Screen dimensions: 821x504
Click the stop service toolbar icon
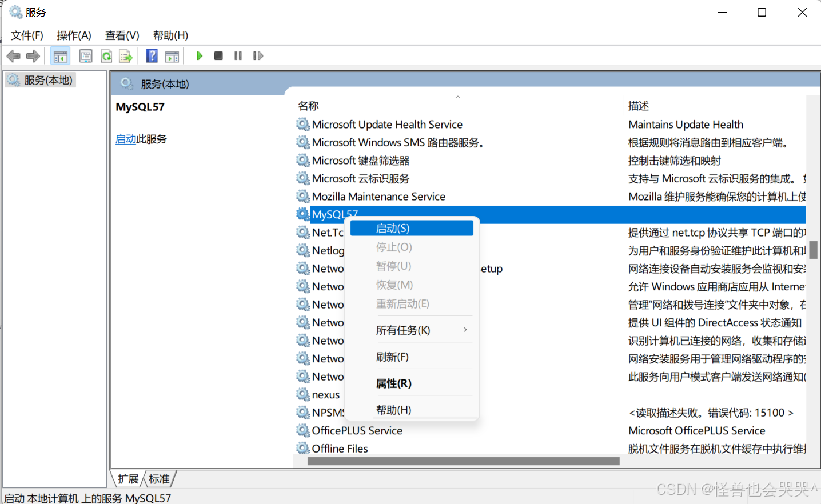pyautogui.click(x=218, y=55)
